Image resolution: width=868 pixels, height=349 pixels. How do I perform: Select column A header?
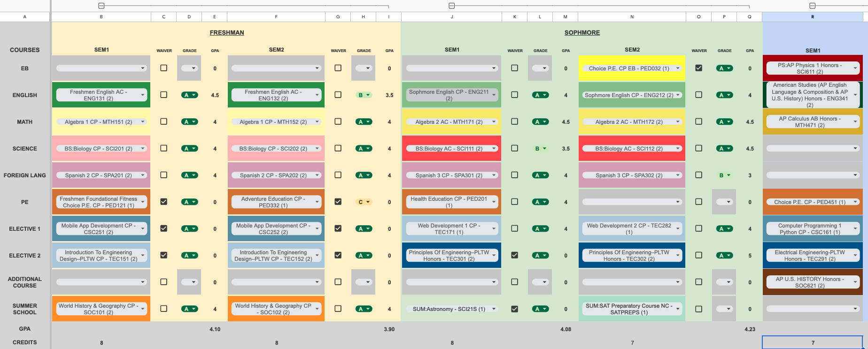25,17
